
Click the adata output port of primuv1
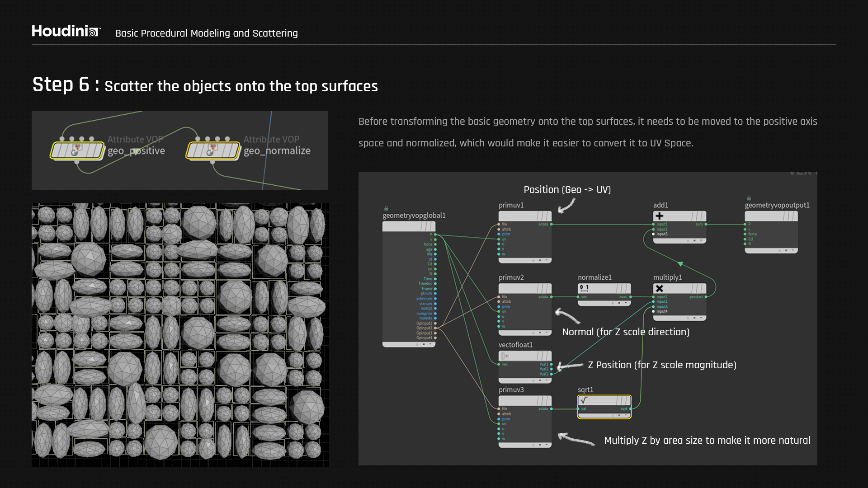point(551,224)
